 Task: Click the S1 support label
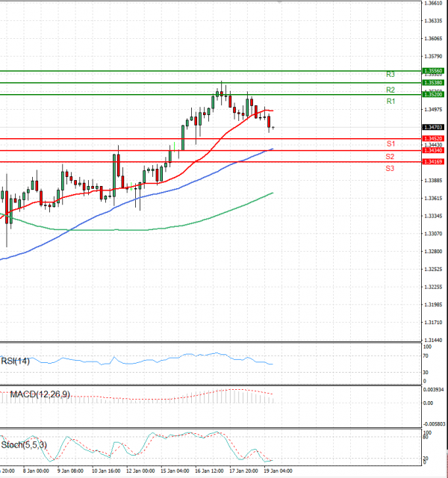391,143
